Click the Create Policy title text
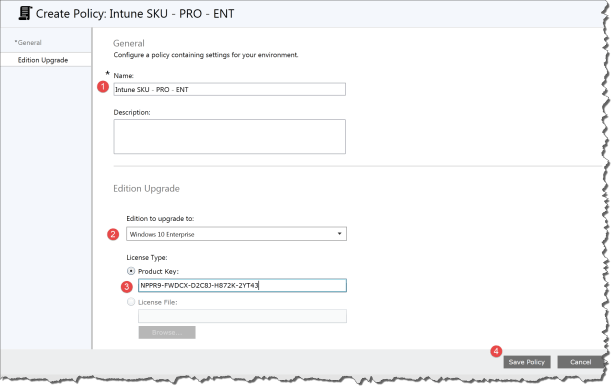The width and height of the screenshot is (615, 389). point(135,14)
